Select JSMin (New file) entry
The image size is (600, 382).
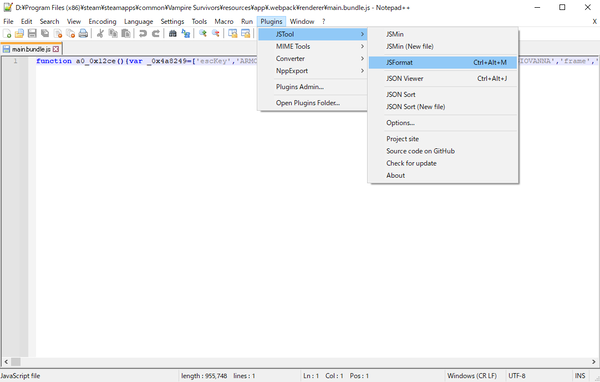pyautogui.click(x=443, y=46)
